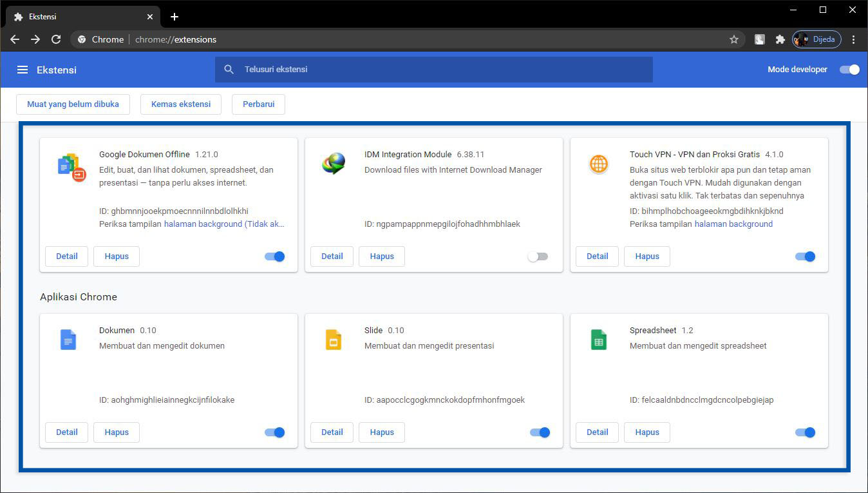Viewport: 868px width, 493px height.
Task: Open the Ekstensi hamburger menu
Action: coord(23,70)
